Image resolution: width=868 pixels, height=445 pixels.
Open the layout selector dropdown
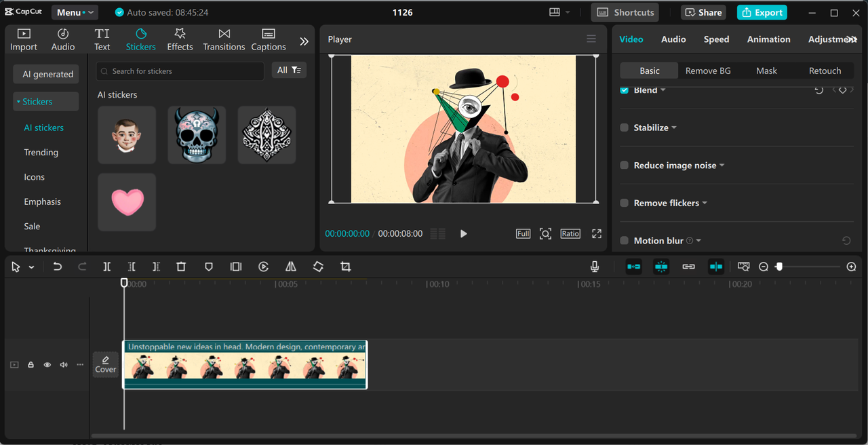coord(559,12)
